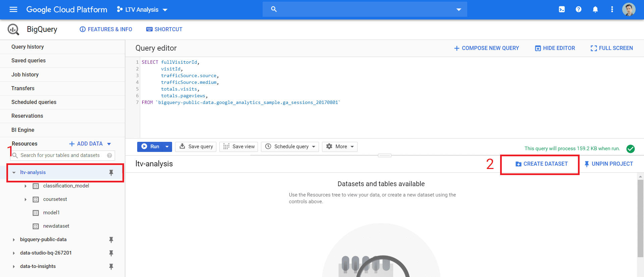Click 'Google Cloud Platform' title text
This screenshot has height=277, width=644.
tap(67, 9)
